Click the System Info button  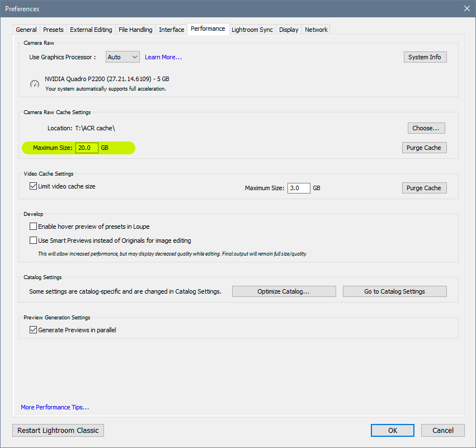[x=425, y=56]
